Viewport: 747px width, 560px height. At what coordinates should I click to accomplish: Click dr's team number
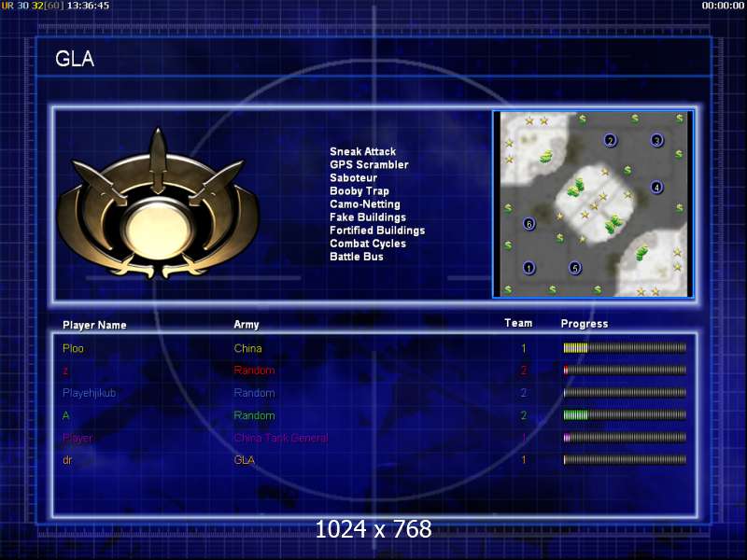(x=524, y=460)
